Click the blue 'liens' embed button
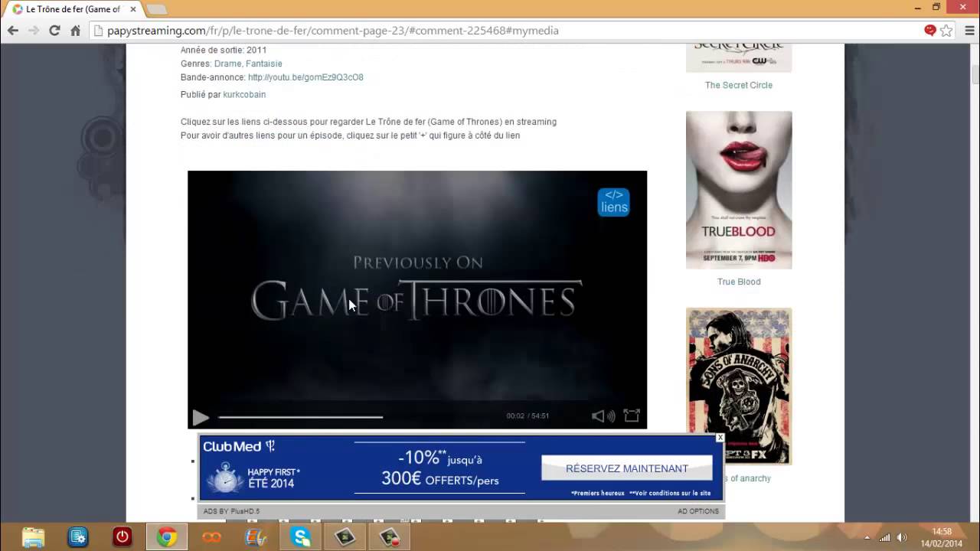 click(x=613, y=202)
